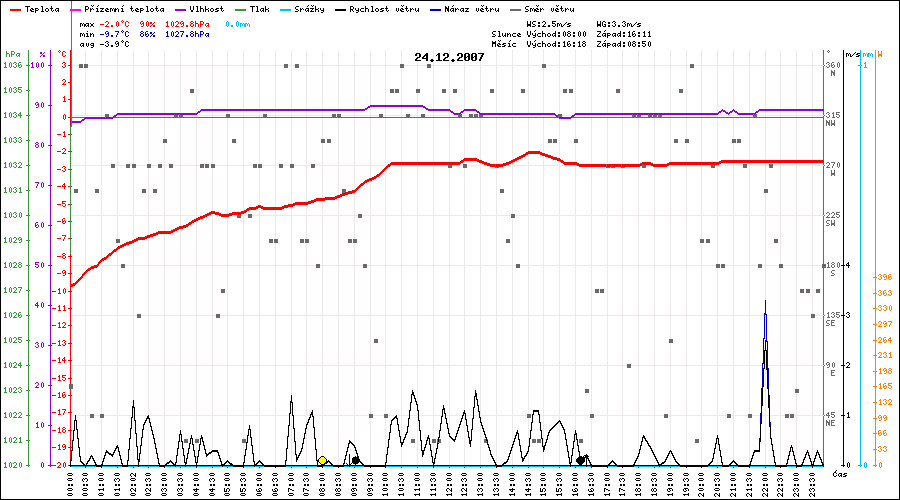This screenshot has width=900, height=500.
Task: Click the 22:00 time axis label
Action: (x=764, y=483)
